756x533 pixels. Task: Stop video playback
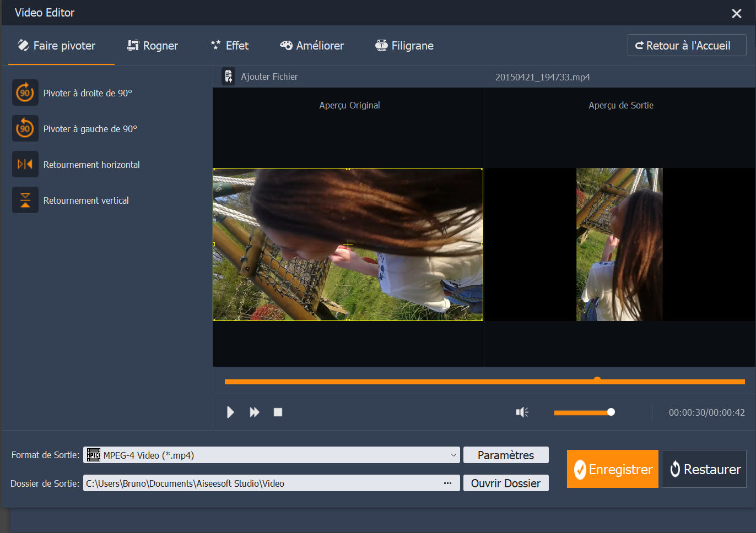point(278,412)
